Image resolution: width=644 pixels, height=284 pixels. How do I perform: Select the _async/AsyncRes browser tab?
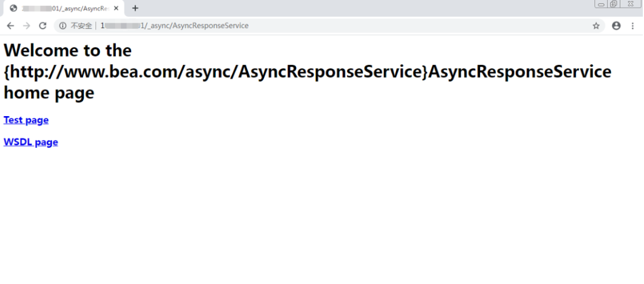64,8
